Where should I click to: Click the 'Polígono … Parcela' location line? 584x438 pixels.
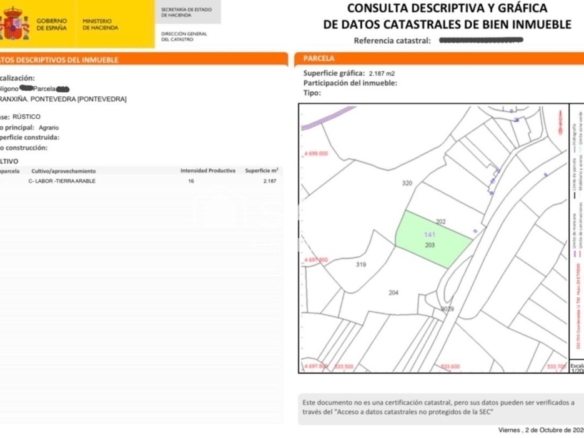coord(34,89)
